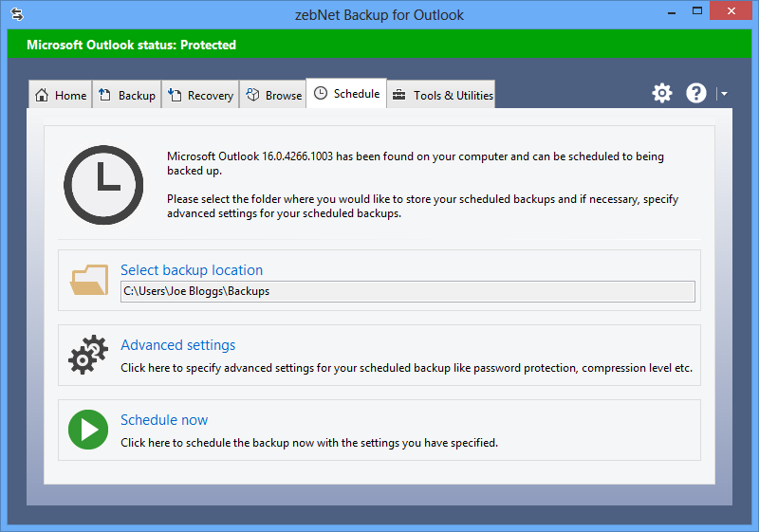759x532 pixels.
Task: Click the Schedule now link
Action: (x=164, y=420)
